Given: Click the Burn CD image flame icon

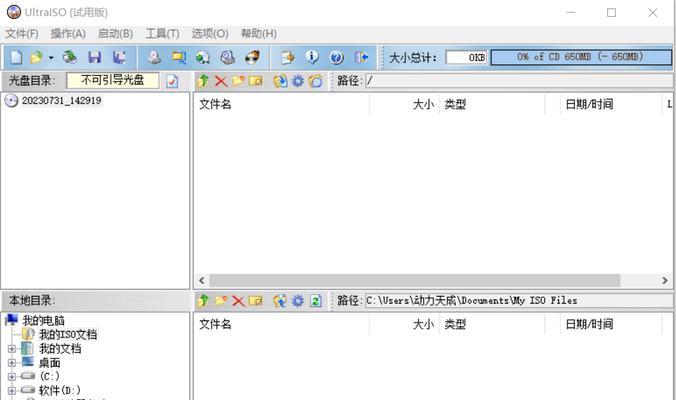Looking at the screenshot, I should (x=252, y=57).
